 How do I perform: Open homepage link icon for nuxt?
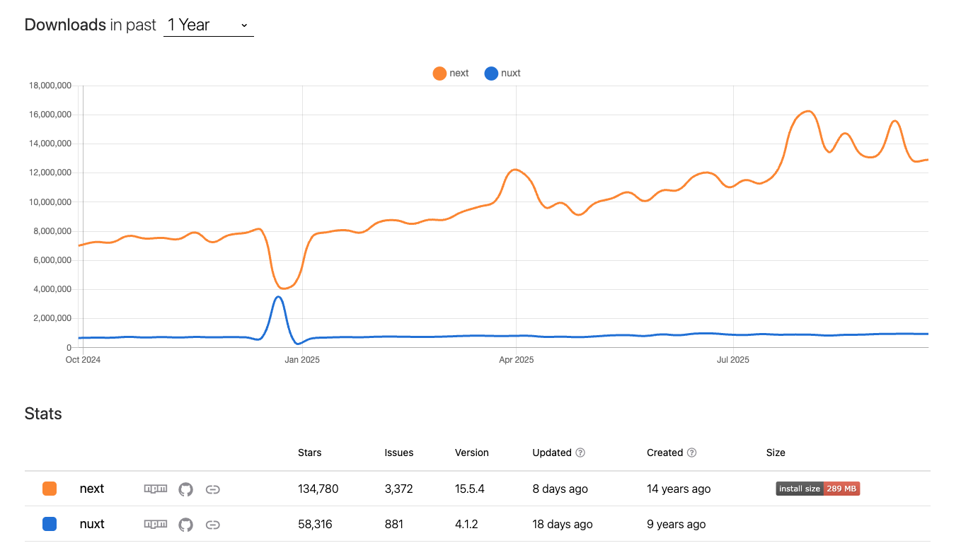click(x=212, y=524)
